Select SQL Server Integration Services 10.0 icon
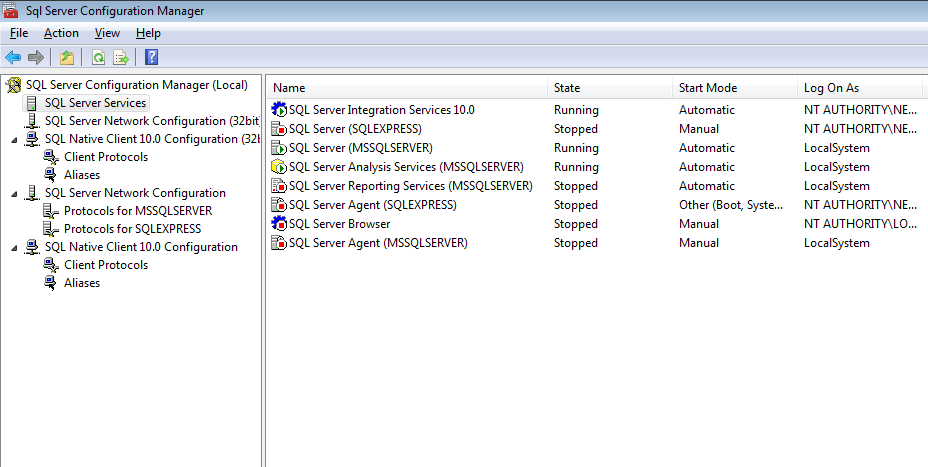The width and height of the screenshot is (928, 467). click(279, 109)
